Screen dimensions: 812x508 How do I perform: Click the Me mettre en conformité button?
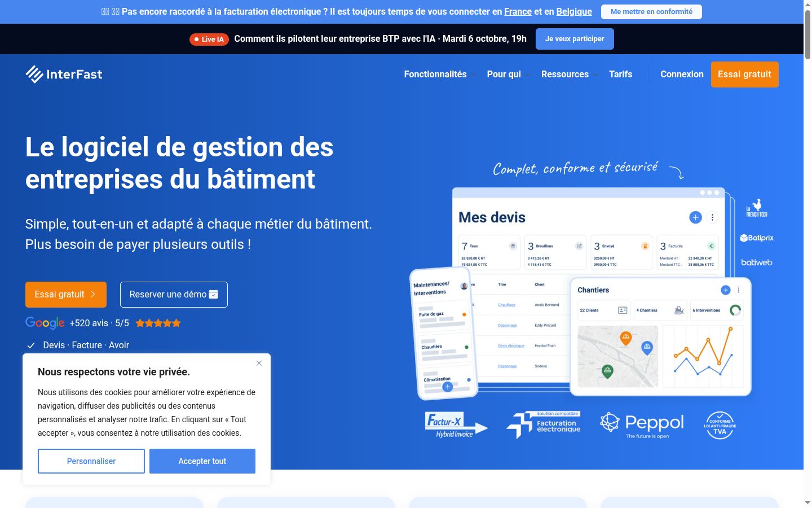651,12
